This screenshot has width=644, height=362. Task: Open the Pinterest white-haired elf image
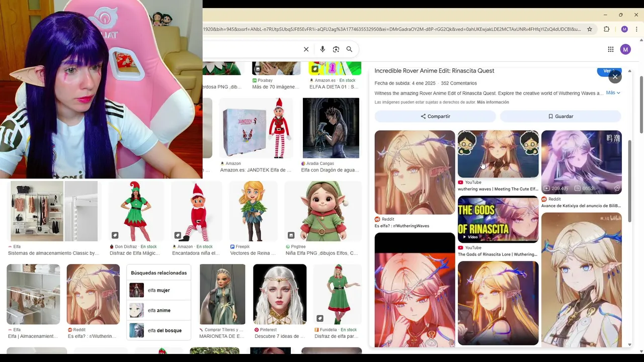(280, 294)
